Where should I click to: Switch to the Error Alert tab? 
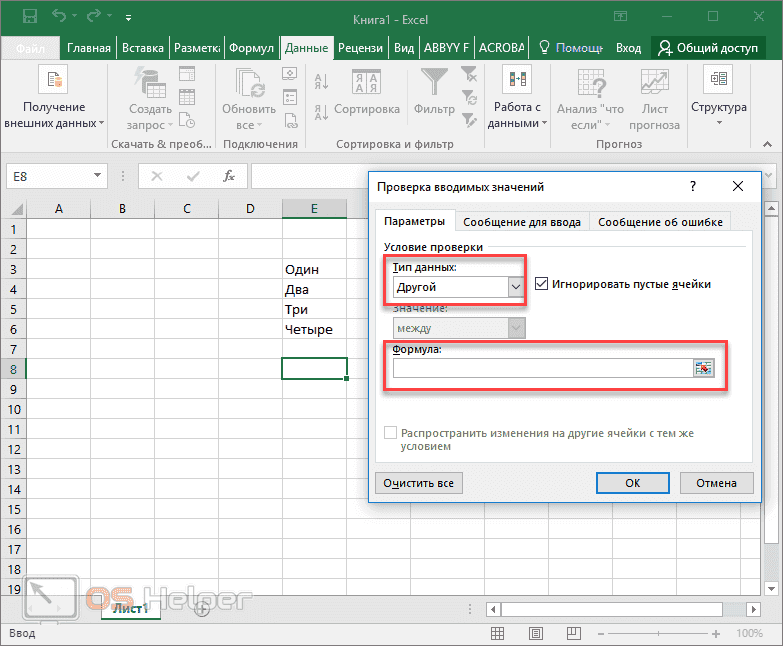tap(658, 222)
